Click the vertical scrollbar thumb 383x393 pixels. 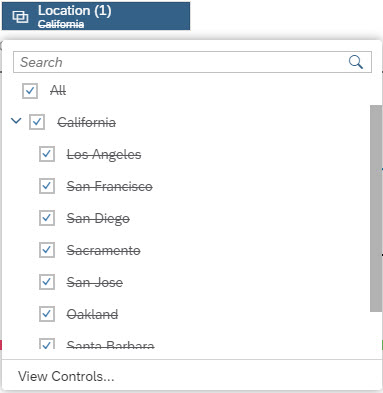click(376, 209)
